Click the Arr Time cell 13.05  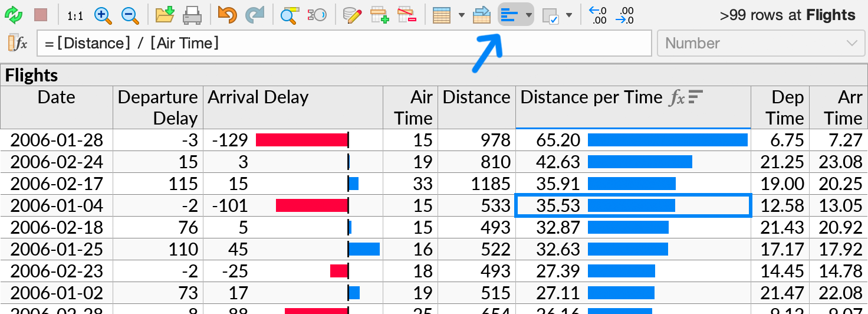click(839, 205)
